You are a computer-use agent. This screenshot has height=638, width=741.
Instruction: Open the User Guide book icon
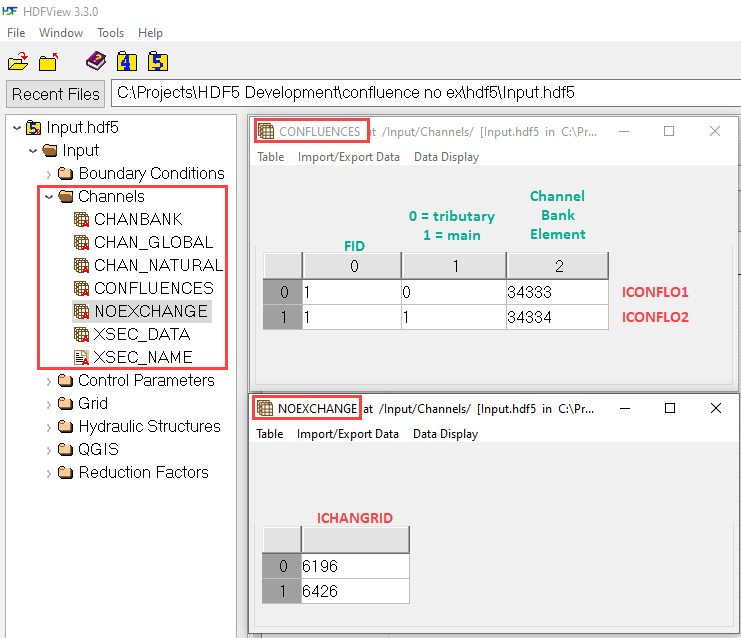[x=96, y=62]
